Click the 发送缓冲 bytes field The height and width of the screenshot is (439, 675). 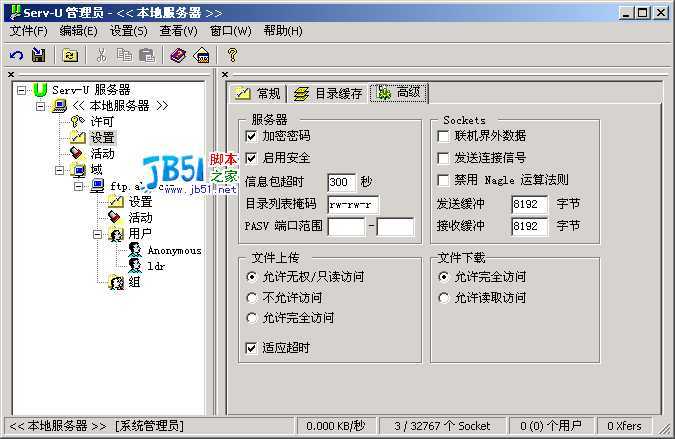coord(529,204)
